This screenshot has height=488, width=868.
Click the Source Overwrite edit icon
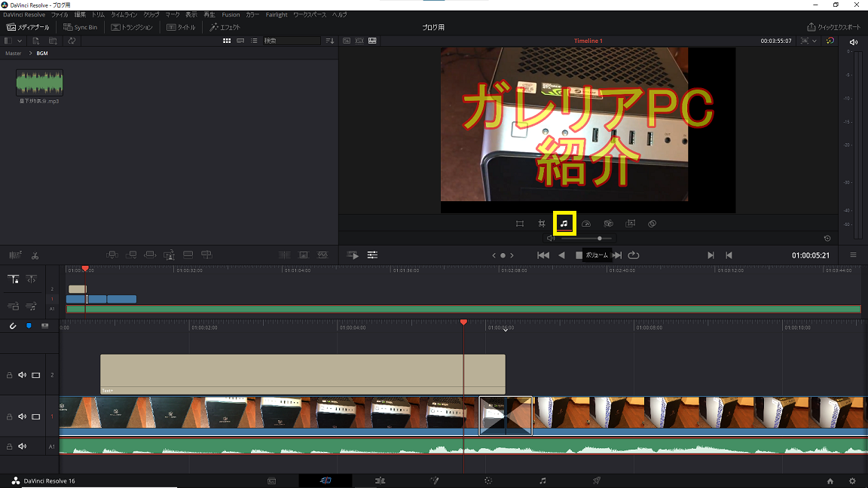(206, 255)
